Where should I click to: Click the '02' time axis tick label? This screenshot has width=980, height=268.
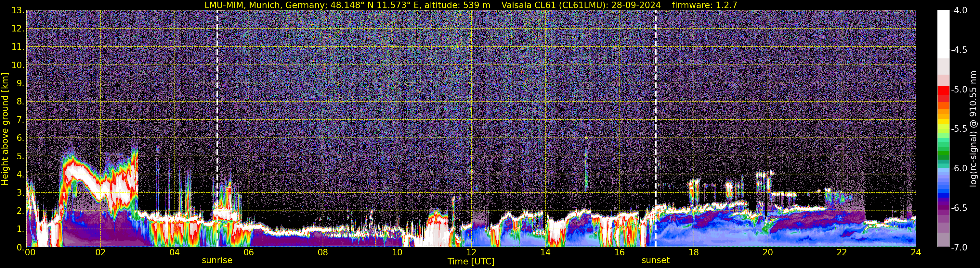point(100,252)
